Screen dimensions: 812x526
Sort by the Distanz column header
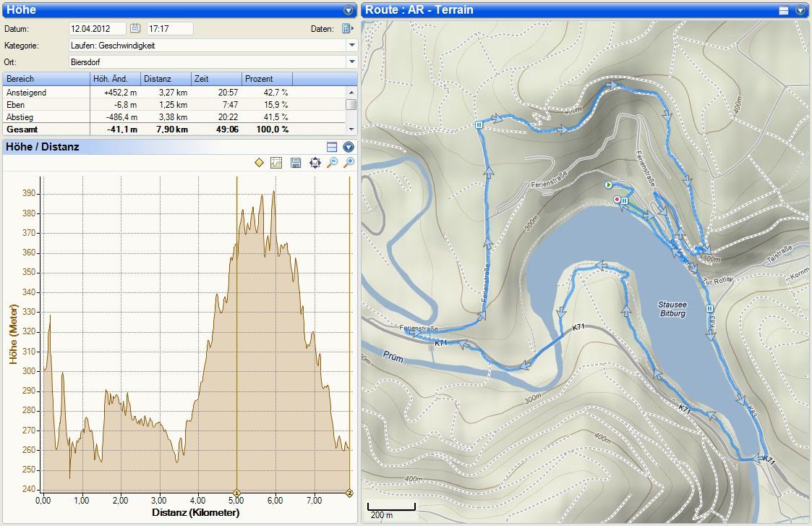pos(166,79)
